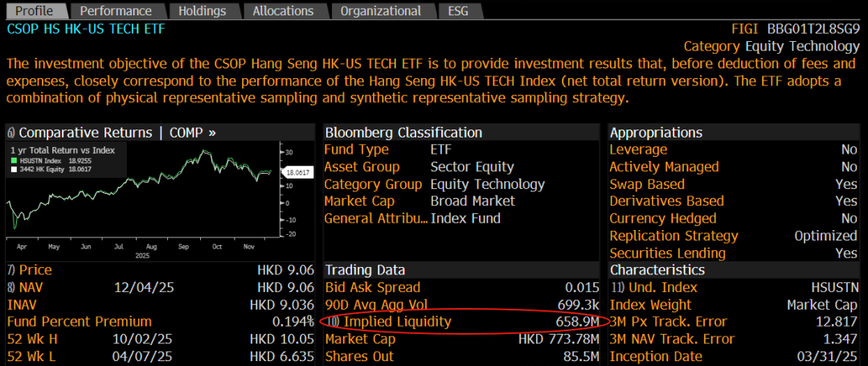
Task: Go to the Allocations tab
Action: 283,10
